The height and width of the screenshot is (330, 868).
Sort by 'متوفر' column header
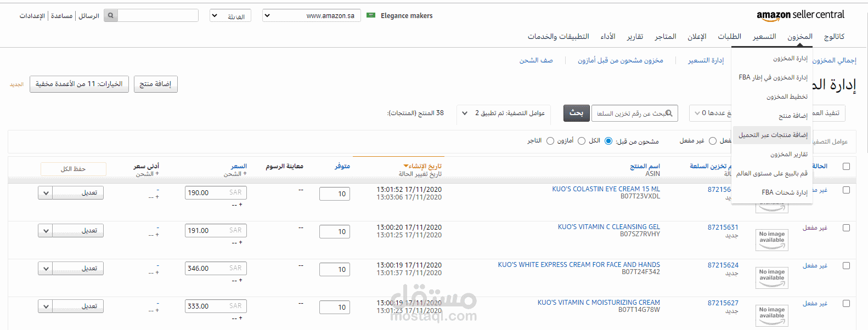click(x=342, y=166)
